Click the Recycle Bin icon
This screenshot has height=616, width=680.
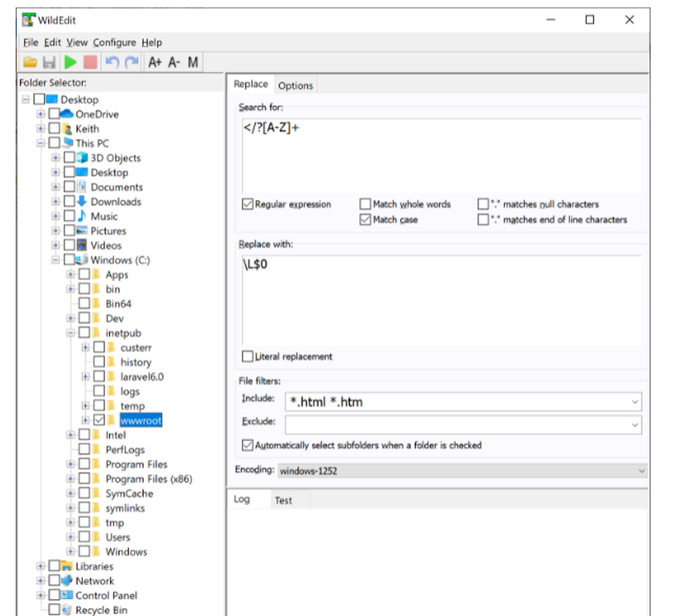coord(67,610)
